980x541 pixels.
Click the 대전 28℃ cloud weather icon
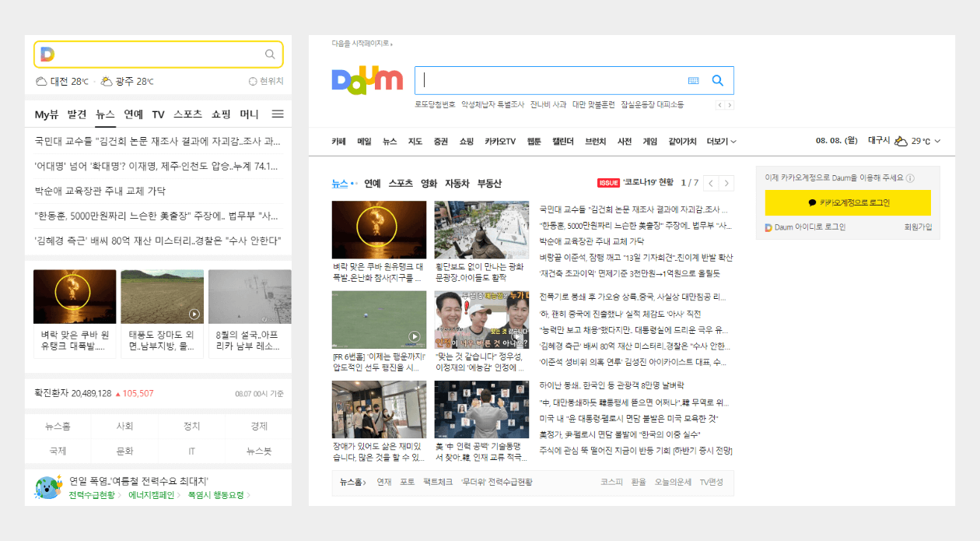[x=41, y=81]
